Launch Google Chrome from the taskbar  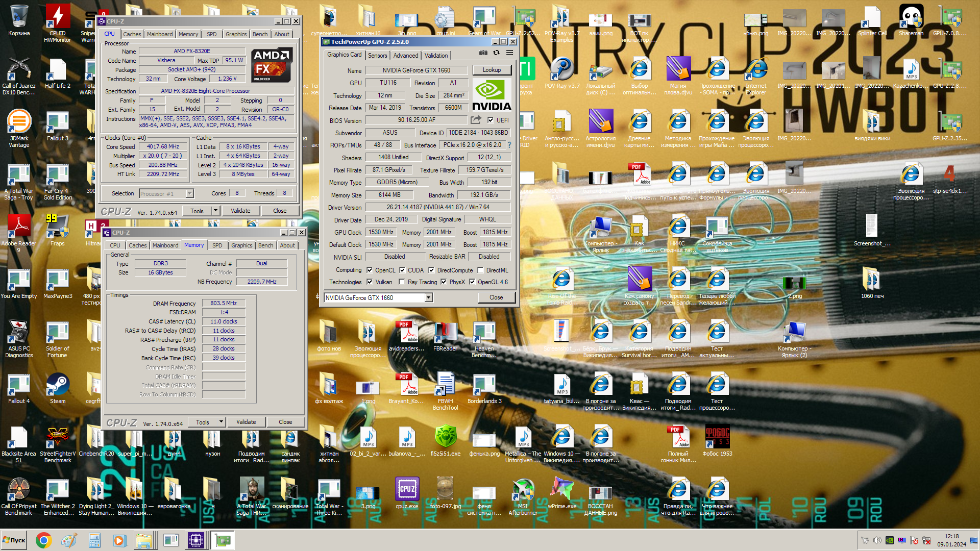[43, 540]
